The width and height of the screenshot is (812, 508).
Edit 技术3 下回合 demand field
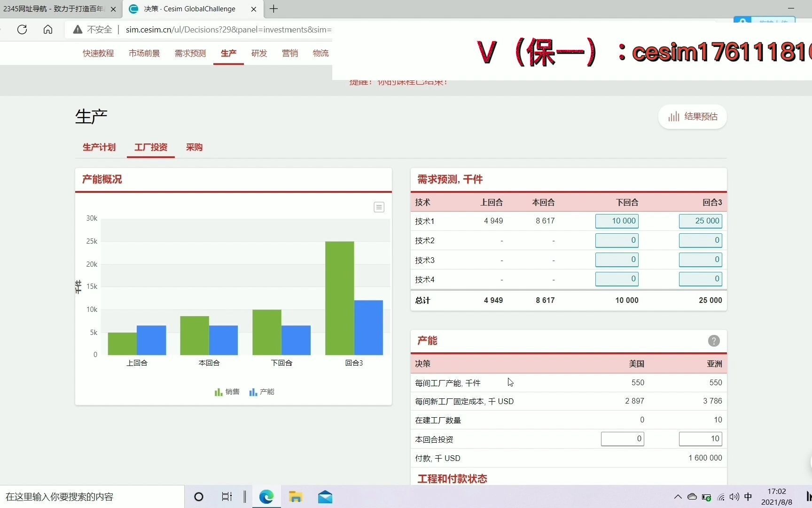pos(617,260)
